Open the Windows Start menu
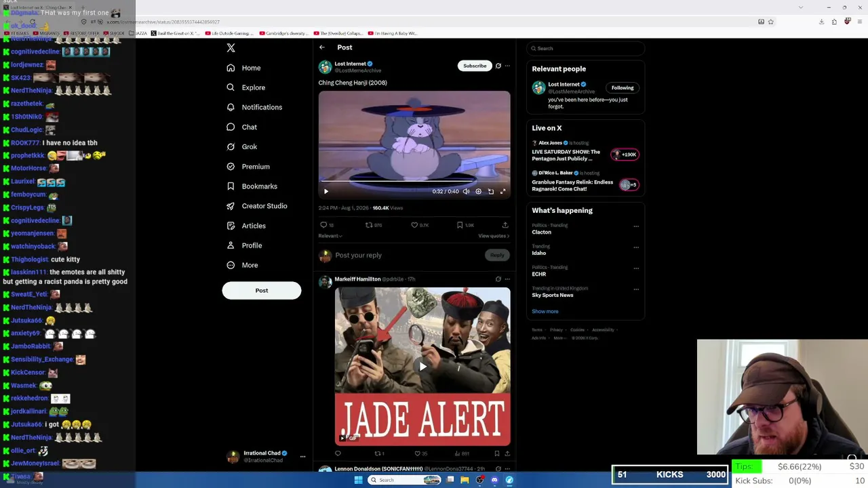 (x=358, y=480)
